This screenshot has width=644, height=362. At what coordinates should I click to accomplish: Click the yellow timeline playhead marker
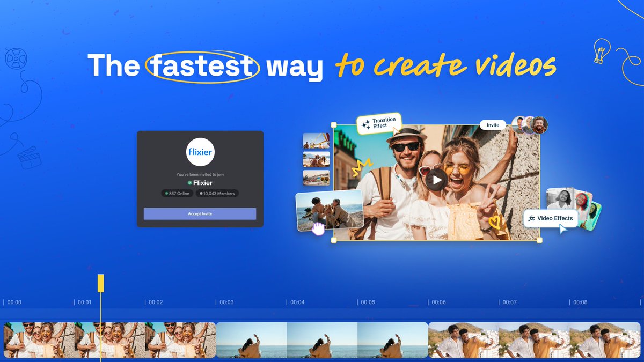tap(100, 283)
